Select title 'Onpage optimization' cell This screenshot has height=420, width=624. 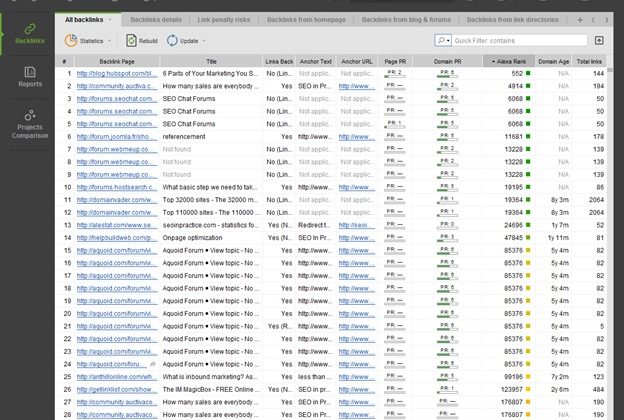click(x=192, y=238)
